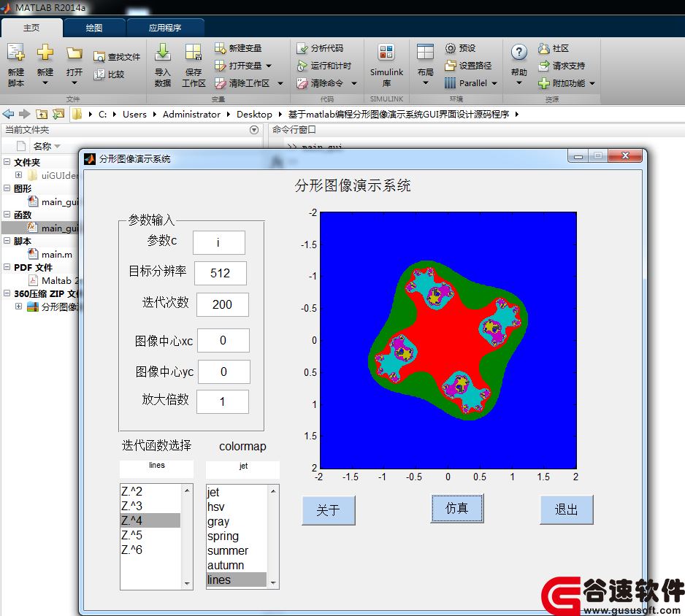
Task: Switch to the 主页 (Home) tab
Action: click(x=31, y=28)
